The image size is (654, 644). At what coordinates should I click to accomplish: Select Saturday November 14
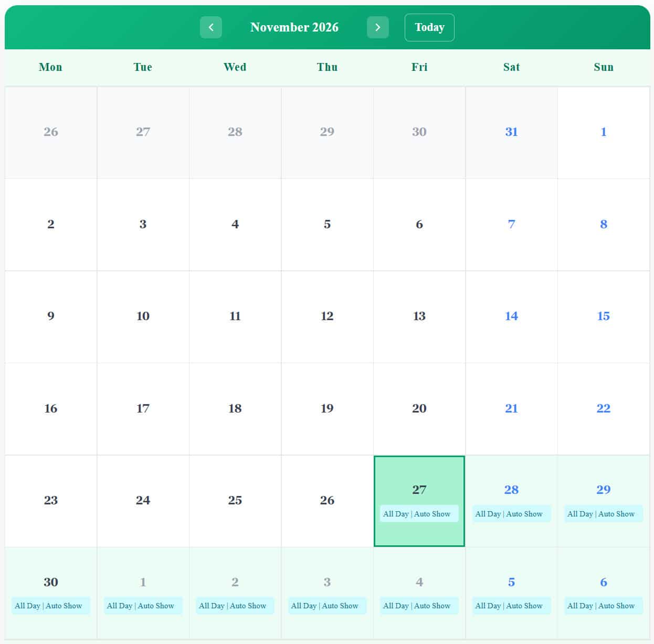[x=511, y=316]
